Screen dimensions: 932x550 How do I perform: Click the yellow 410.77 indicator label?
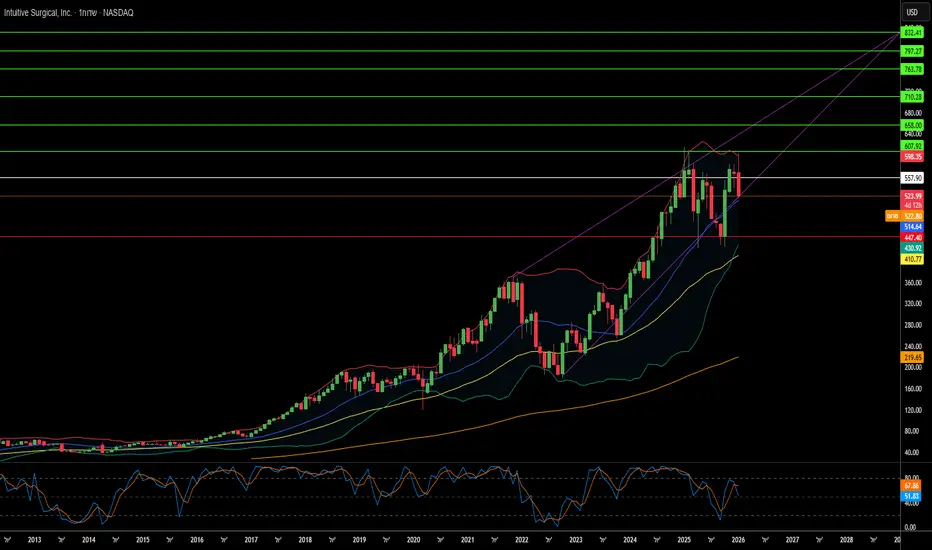(911, 258)
